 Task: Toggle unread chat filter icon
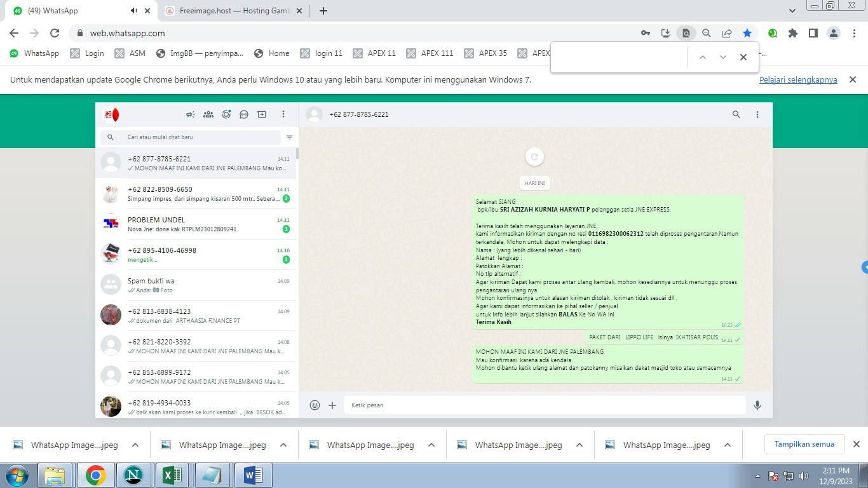tap(289, 137)
